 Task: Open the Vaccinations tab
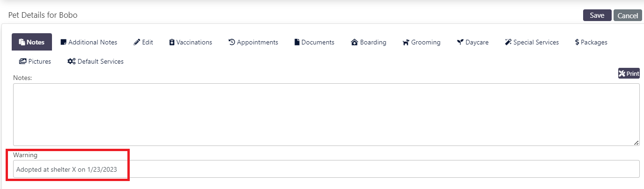tap(191, 42)
